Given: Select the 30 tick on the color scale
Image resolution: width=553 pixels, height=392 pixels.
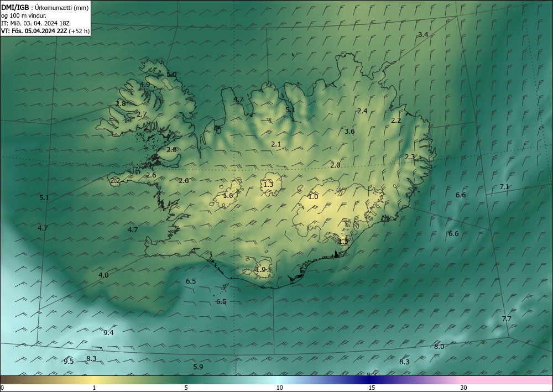Looking at the screenshot, I should click(x=464, y=388).
